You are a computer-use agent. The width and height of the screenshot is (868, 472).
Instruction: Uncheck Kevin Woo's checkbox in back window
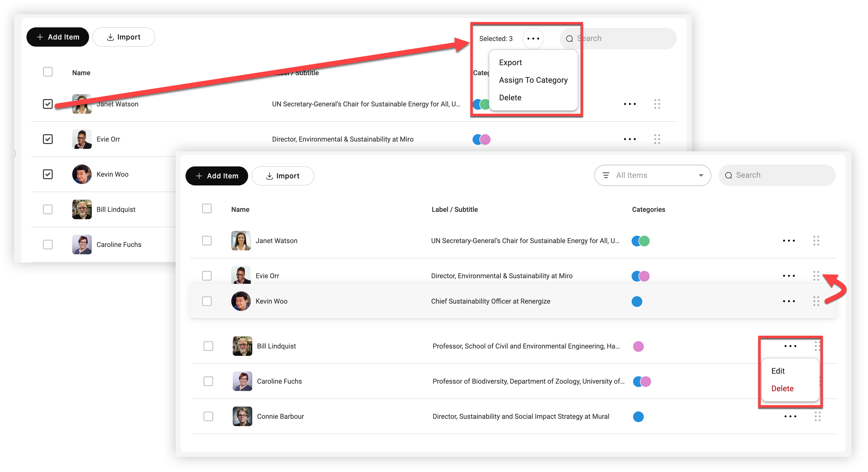(48, 174)
